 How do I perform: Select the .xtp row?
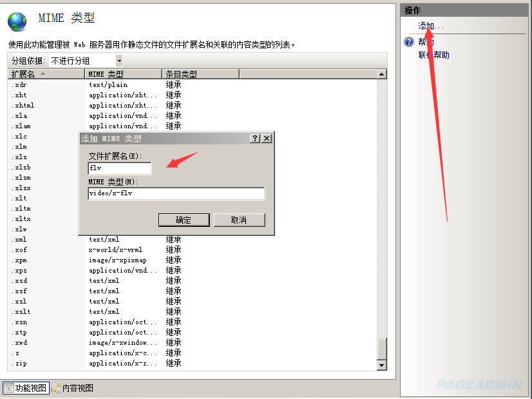(192, 333)
